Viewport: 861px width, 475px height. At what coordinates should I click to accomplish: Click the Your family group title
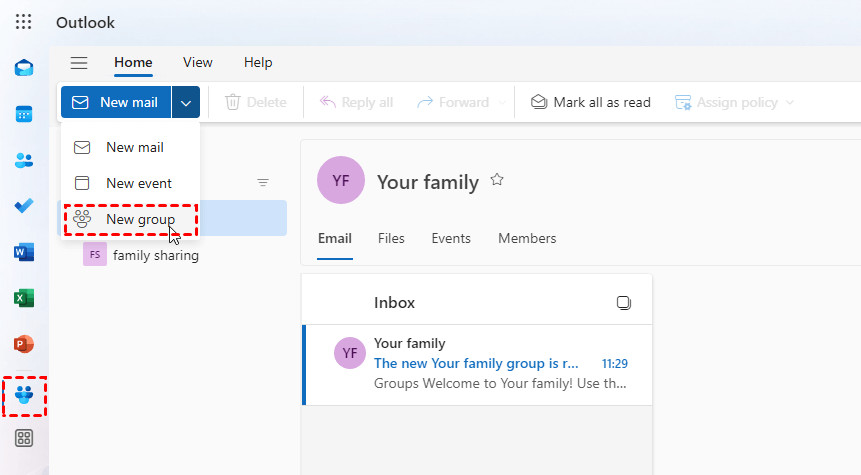(x=428, y=182)
